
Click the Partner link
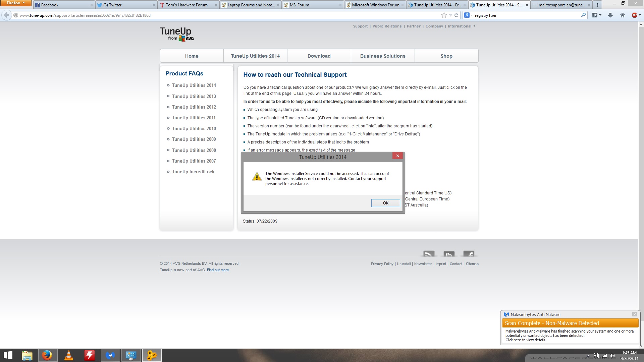[413, 26]
